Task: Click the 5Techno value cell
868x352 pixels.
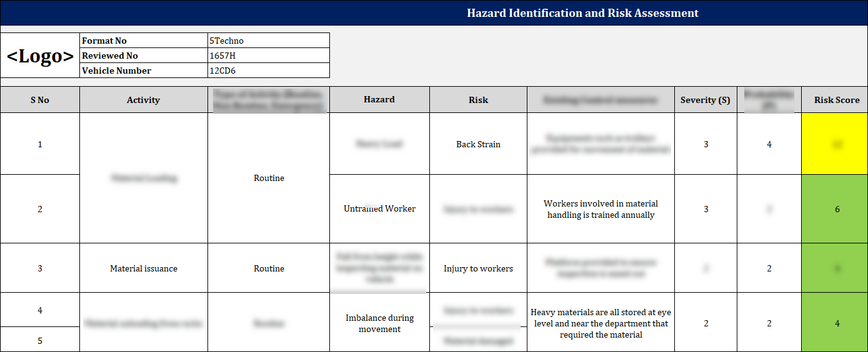Action: tap(268, 41)
